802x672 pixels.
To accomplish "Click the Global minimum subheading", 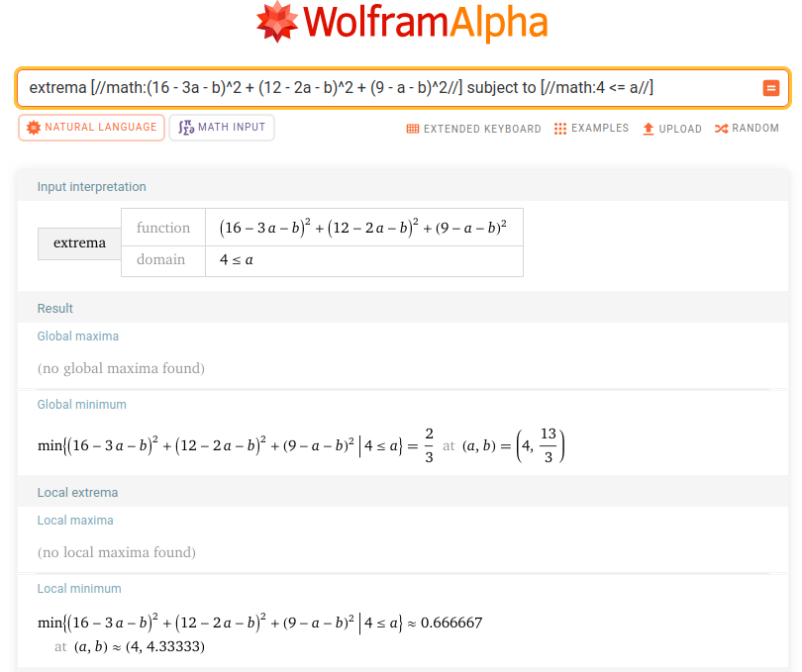I will pyautogui.click(x=82, y=405).
